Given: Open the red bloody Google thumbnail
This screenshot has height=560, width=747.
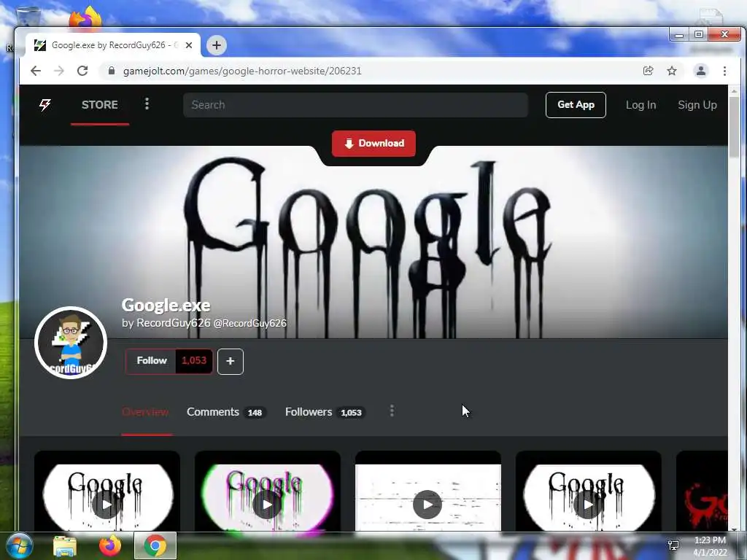Looking at the screenshot, I should click(703, 491).
